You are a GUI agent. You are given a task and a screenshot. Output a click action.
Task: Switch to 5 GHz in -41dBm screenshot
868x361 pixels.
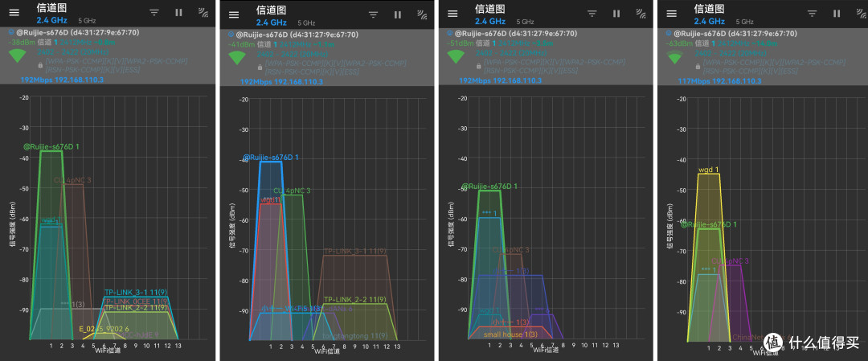click(305, 23)
